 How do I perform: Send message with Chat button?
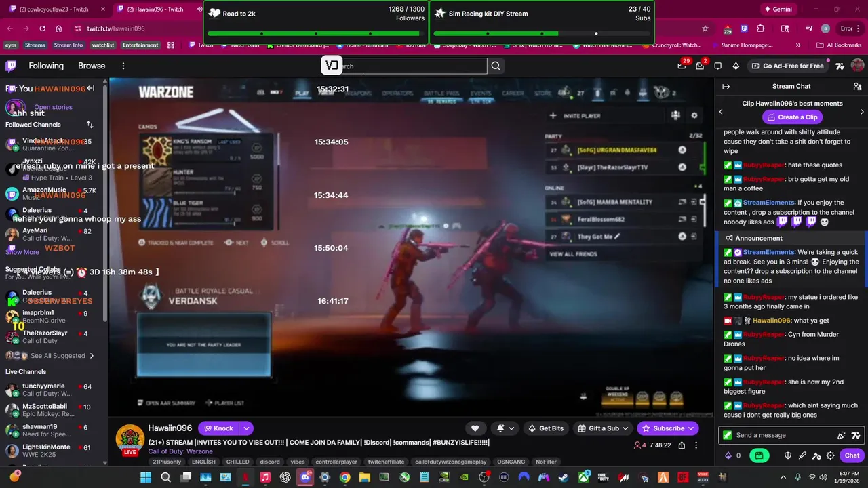coord(852,455)
